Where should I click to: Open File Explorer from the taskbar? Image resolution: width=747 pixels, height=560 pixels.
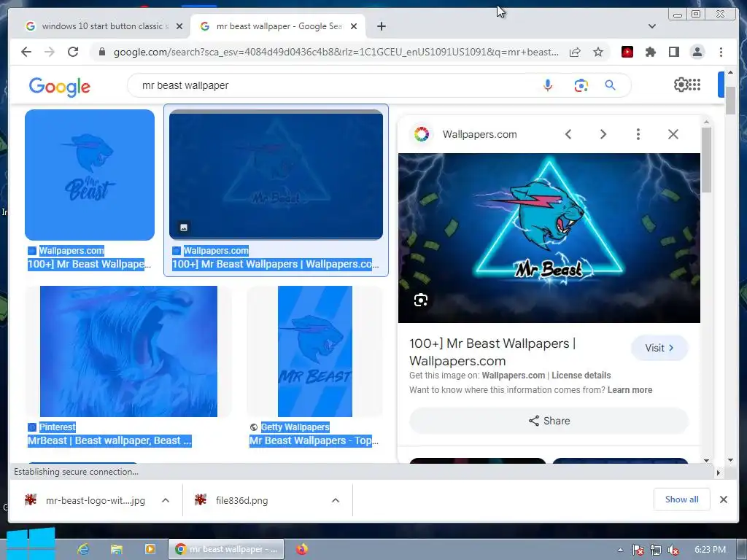(116, 549)
